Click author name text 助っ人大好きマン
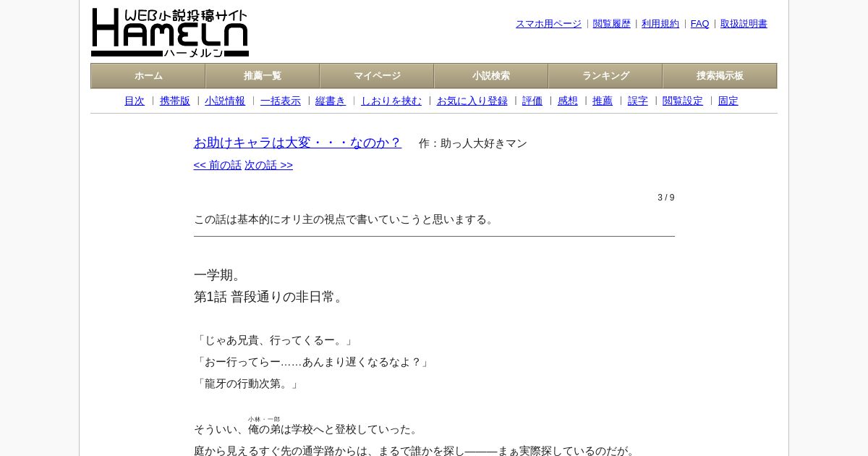 (x=484, y=143)
